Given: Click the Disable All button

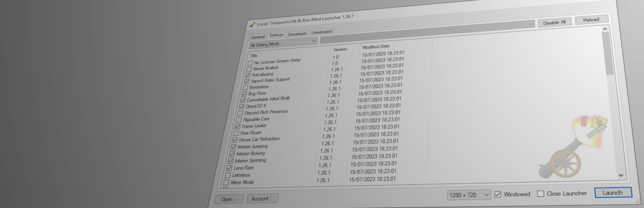Looking at the screenshot, I should click(x=554, y=22).
